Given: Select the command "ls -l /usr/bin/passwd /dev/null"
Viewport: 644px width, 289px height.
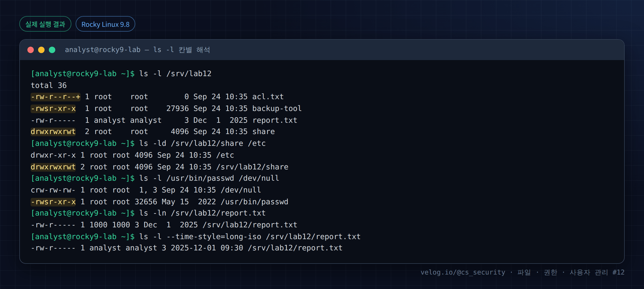Looking at the screenshot, I should (x=209, y=178).
